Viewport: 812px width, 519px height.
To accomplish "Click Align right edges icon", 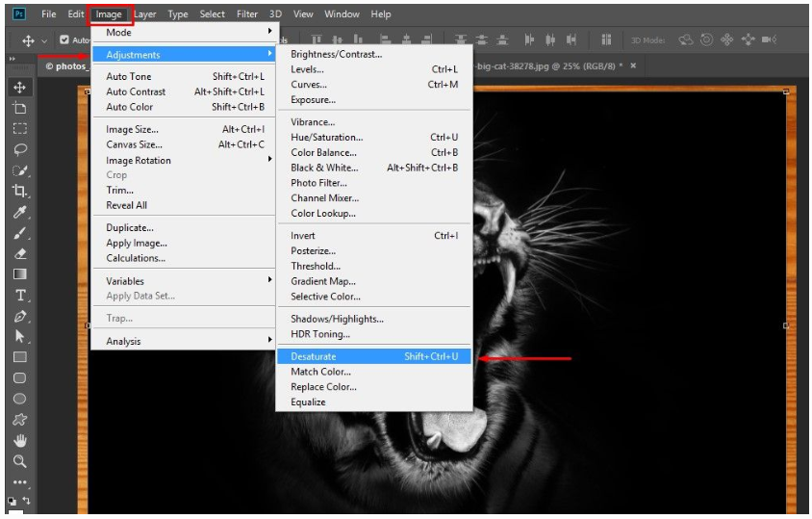I will [427, 39].
